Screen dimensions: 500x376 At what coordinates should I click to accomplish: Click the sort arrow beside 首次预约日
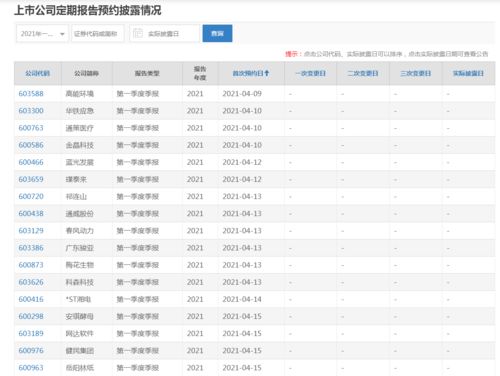click(267, 73)
